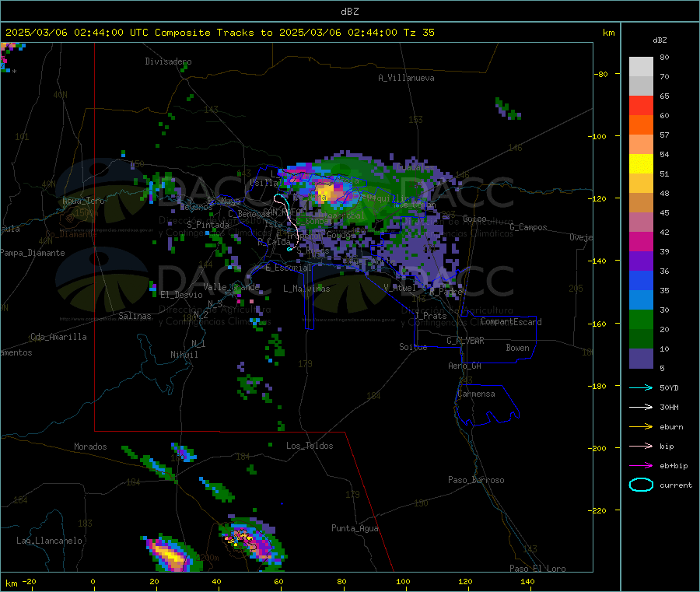Click the white 80 dBZ color swatch
Viewport: 700px width, 592px height.
[x=641, y=67]
